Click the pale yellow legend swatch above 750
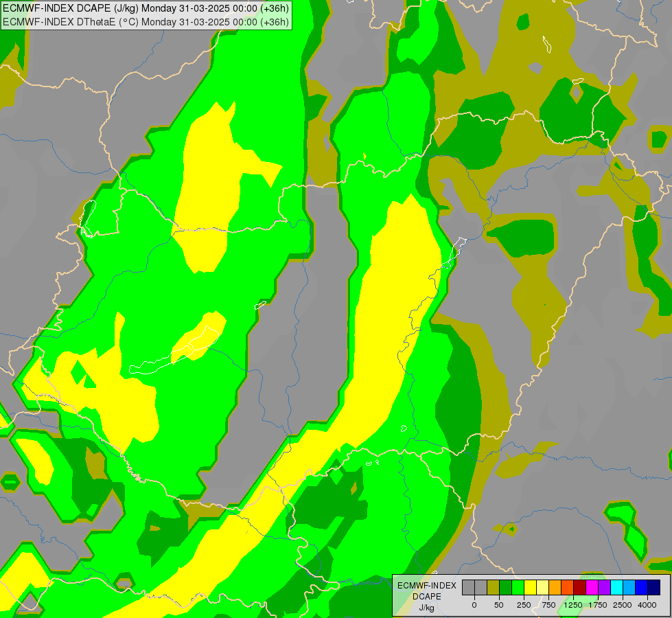672x618 pixels. pyautogui.click(x=542, y=587)
